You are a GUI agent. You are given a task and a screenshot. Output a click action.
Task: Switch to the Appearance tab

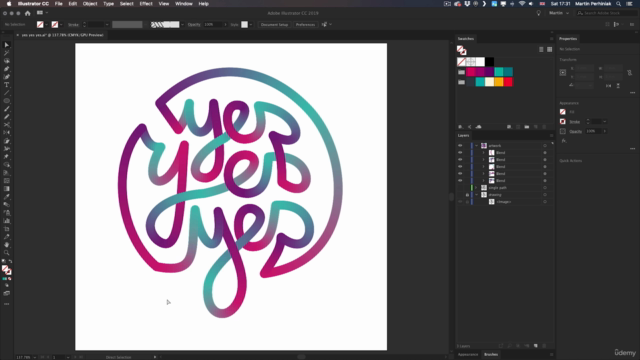[x=468, y=354]
